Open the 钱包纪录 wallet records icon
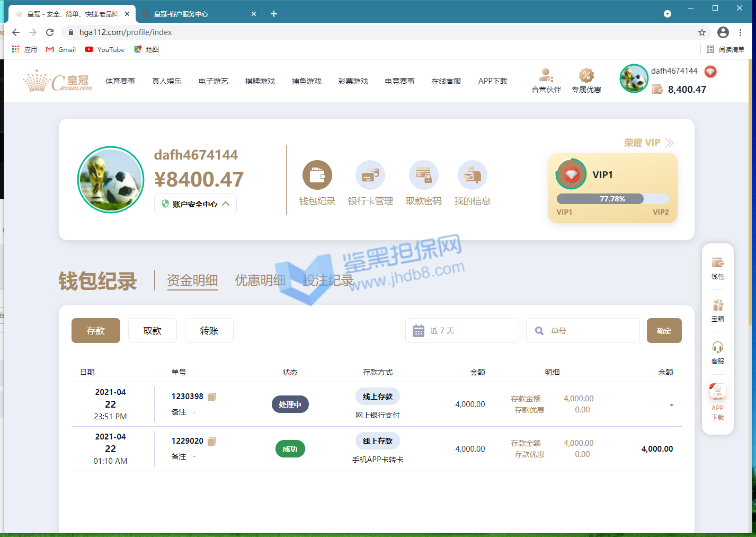Viewport: 756px width, 537px height. 317,175
